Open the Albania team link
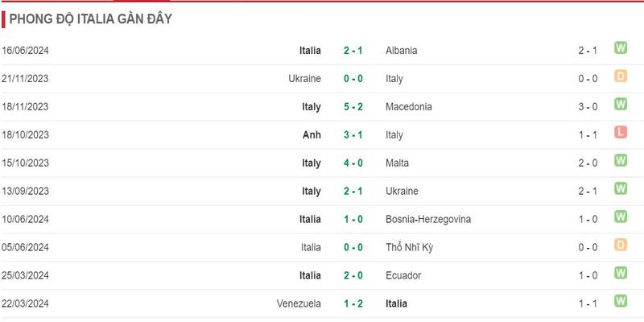 (x=402, y=51)
